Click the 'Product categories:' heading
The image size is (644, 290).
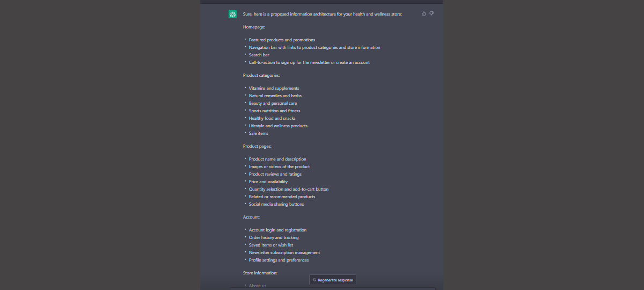(x=261, y=75)
